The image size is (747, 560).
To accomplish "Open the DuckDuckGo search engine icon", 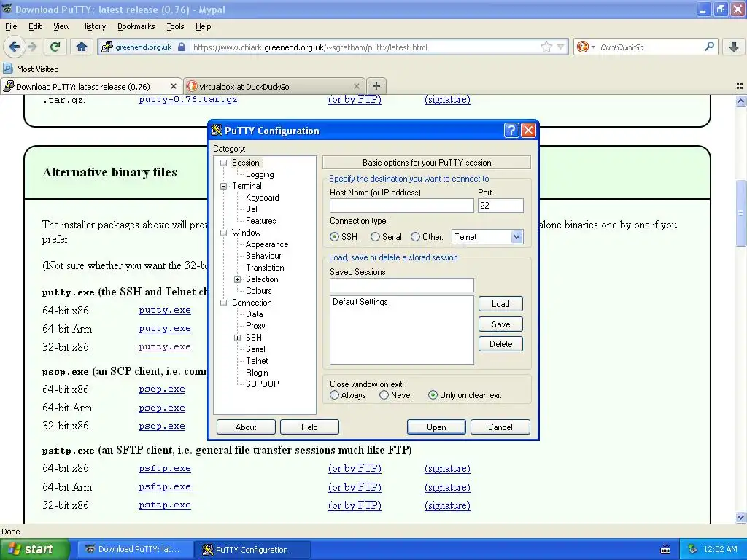I will (582, 47).
